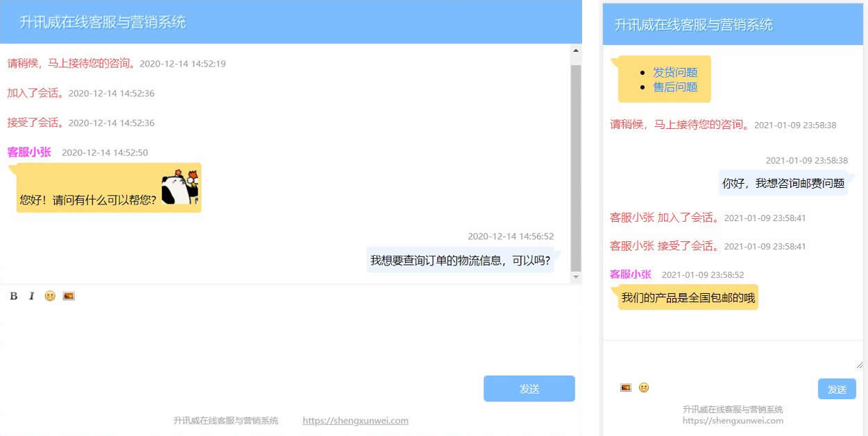Click the message 你好，我想咨询邮费问题
Viewport: 868px width, 436px height.
tap(783, 184)
